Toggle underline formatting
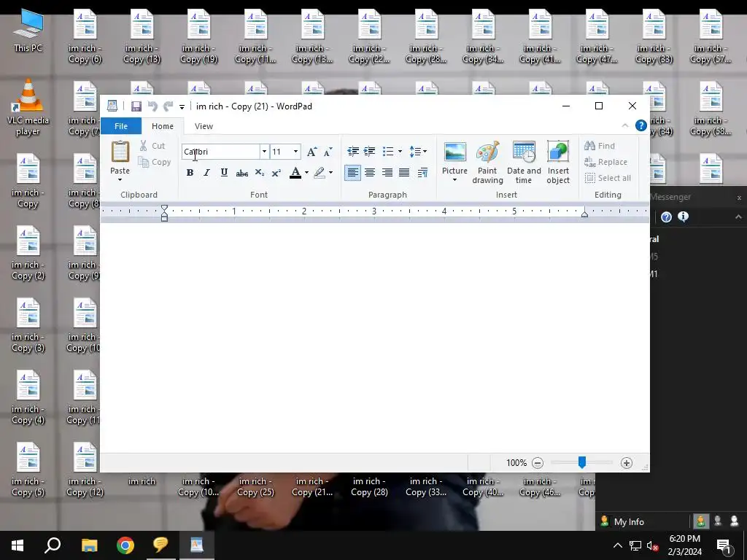 pos(224,172)
